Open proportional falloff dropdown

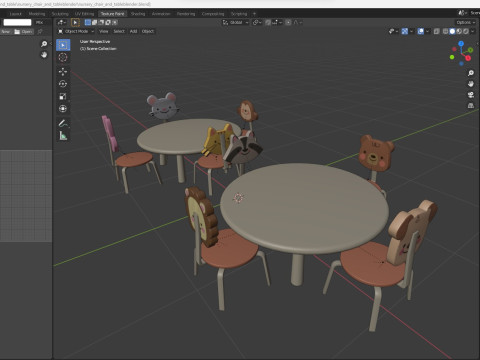298,22
